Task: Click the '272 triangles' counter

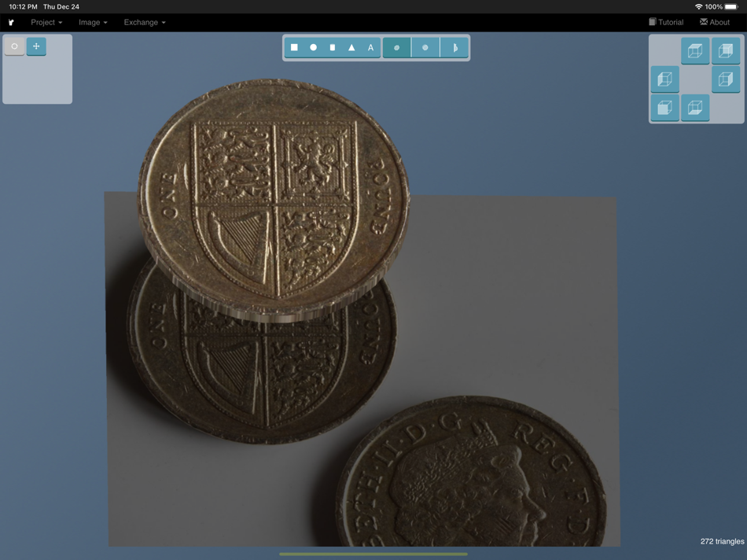Action: pyautogui.click(x=722, y=541)
